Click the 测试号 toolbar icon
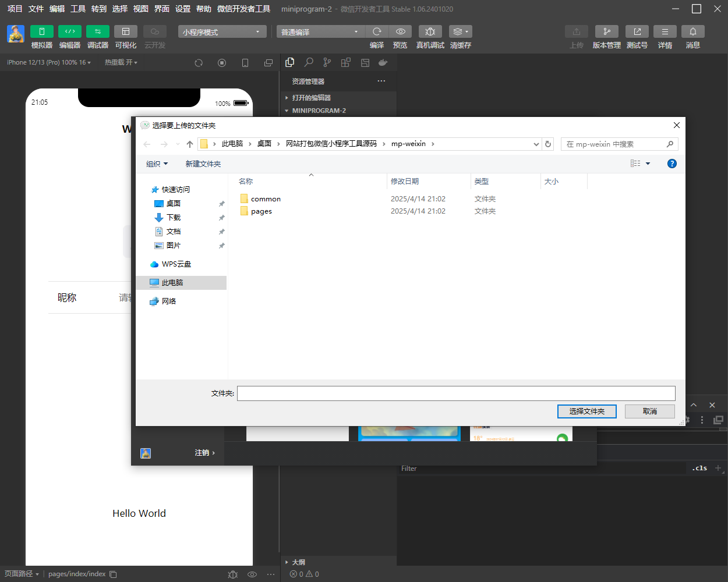This screenshot has height=582, width=728. pos(637,31)
